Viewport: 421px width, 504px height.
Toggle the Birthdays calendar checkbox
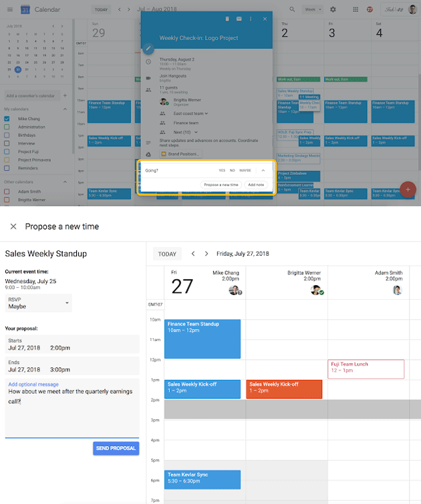[7, 135]
